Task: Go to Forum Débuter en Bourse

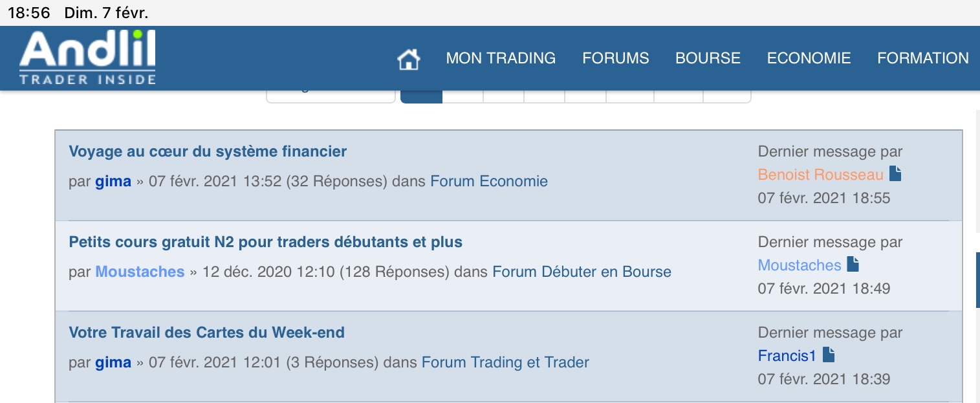Action: (x=582, y=272)
